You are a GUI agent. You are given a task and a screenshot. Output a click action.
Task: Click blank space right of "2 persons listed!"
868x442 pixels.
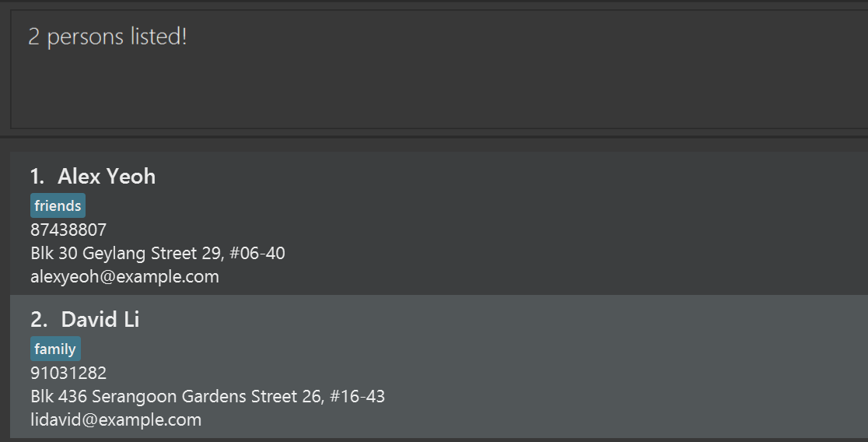544,37
